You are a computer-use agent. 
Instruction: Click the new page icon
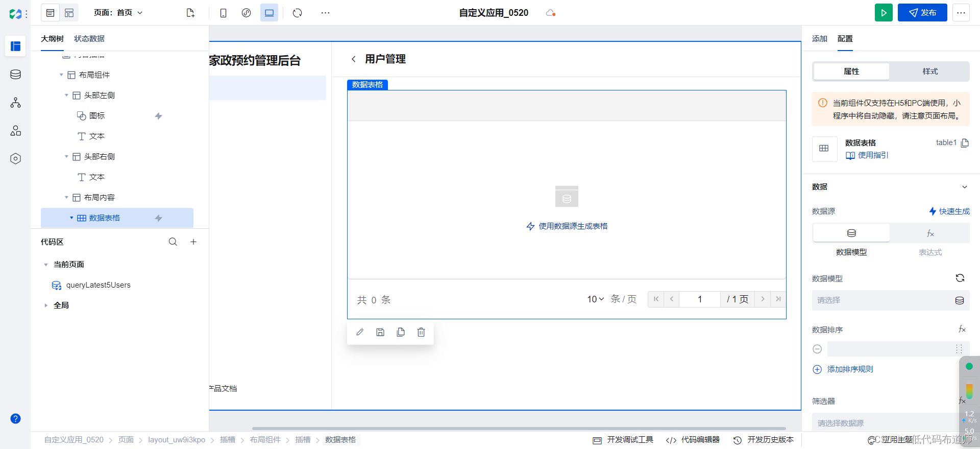(x=190, y=13)
